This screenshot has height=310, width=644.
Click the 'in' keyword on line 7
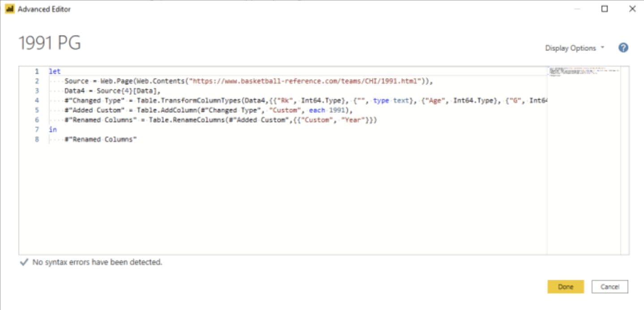click(x=53, y=129)
